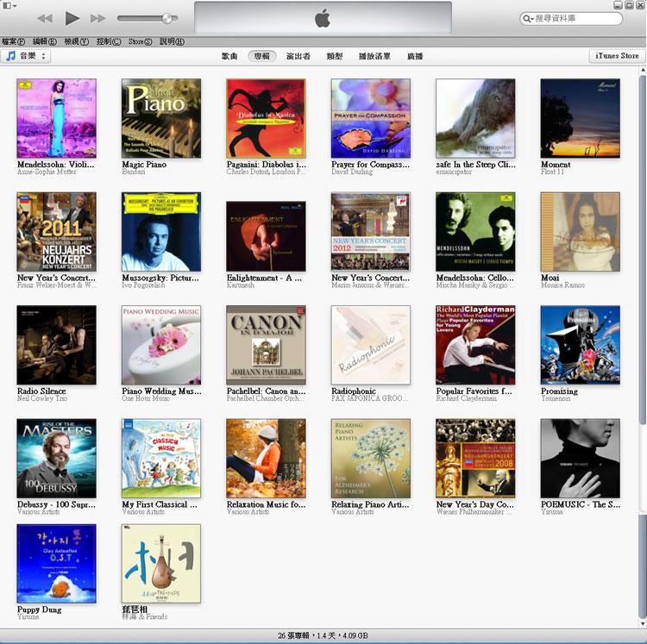Screen dimensions: 647x644
Task: Click the next track fast-forward button
Action: (x=97, y=18)
